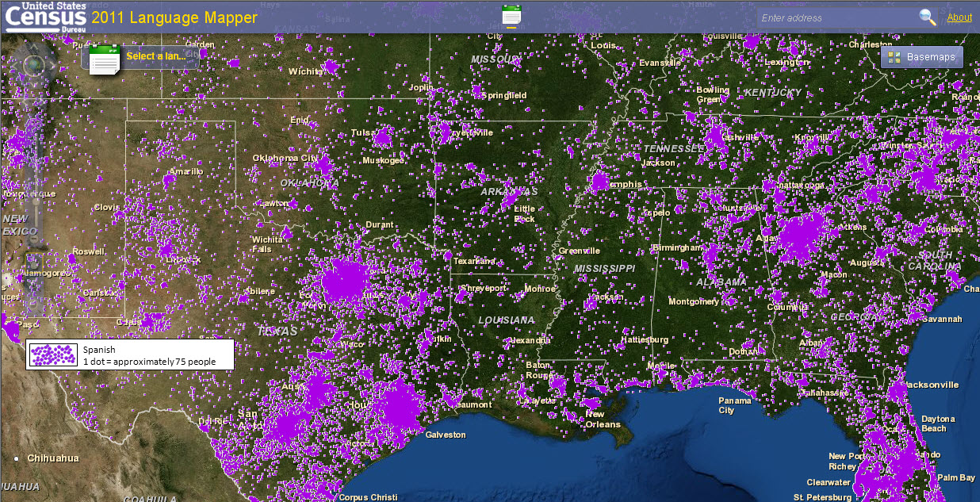Click the notepad legend icon in header
980x502 pixels.
pos(511,14)
